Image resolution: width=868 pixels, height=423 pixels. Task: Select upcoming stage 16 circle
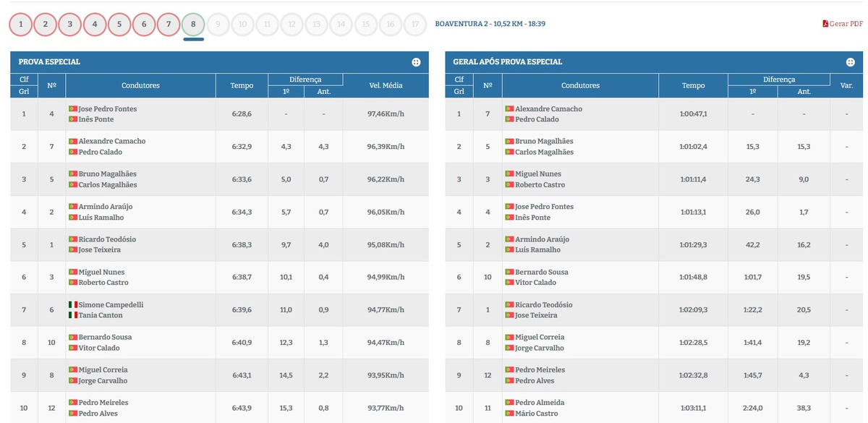click(x=391, y=24)
